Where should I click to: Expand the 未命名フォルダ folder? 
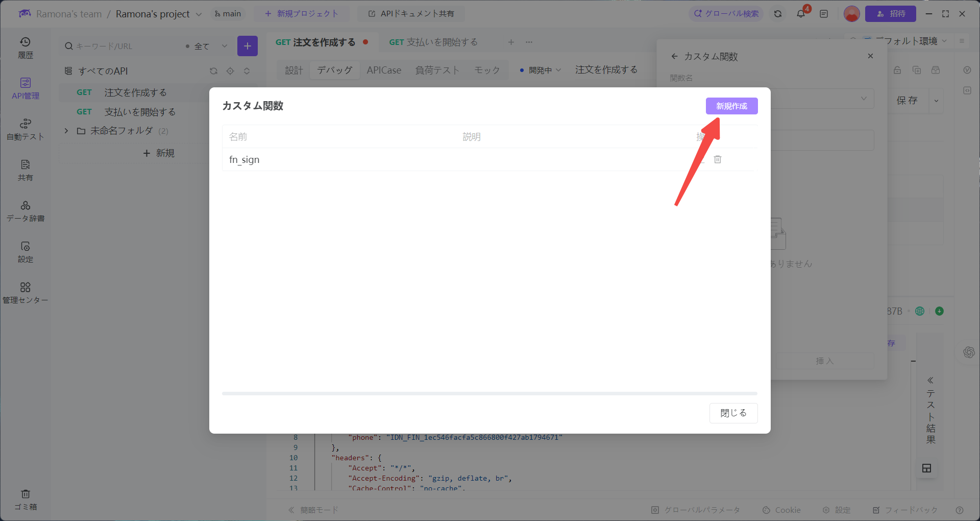pyautogui.click(x=66, y=131)
